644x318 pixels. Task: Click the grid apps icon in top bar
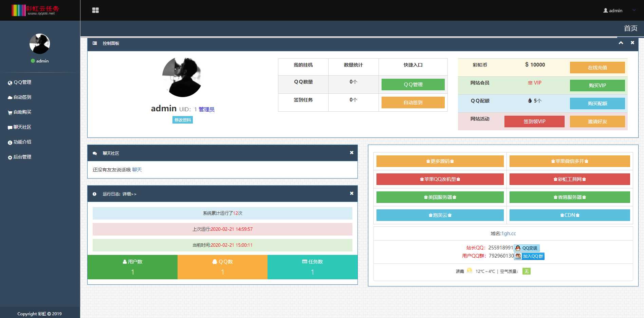[96, 10]
